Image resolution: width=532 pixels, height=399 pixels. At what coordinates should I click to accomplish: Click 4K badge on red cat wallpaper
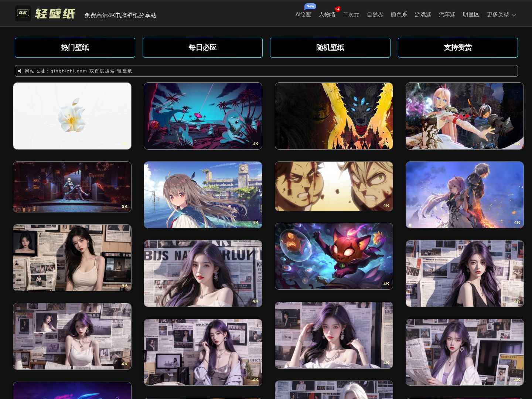coord(386,284)
